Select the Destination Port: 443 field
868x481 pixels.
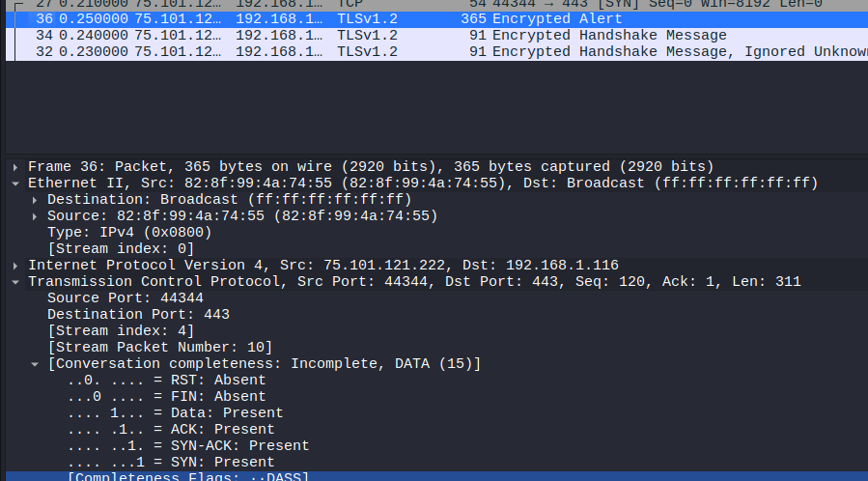tap(138, 314)
